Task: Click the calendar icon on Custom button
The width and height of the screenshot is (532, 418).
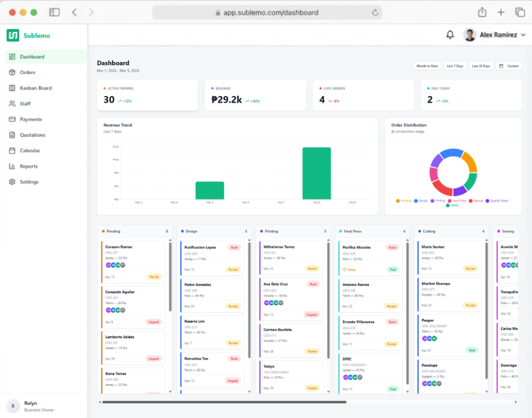Action: [501, 66]
